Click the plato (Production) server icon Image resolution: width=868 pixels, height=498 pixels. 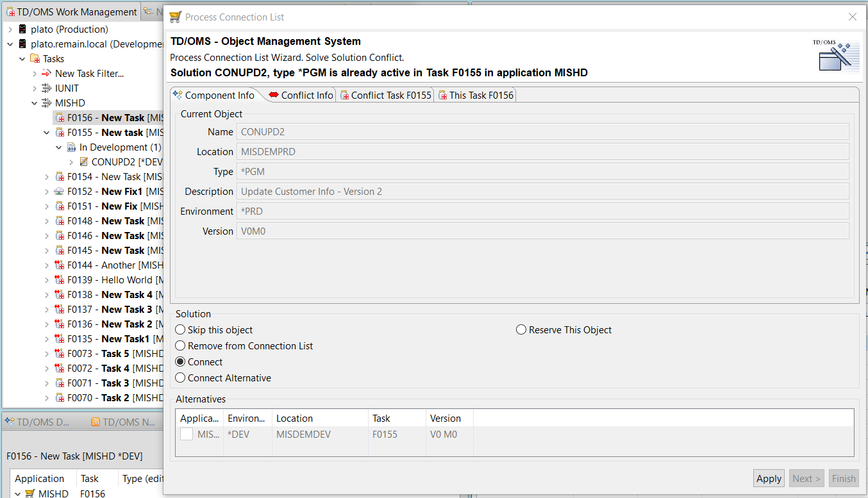[x=23, y=29]
